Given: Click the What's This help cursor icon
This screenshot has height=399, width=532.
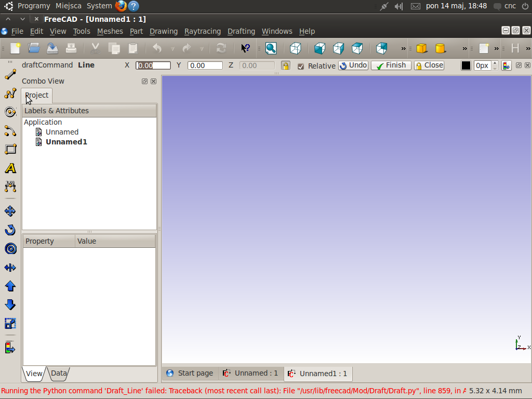Looking at the screenshot, I should pyautogui.click(x=245, y=48).
